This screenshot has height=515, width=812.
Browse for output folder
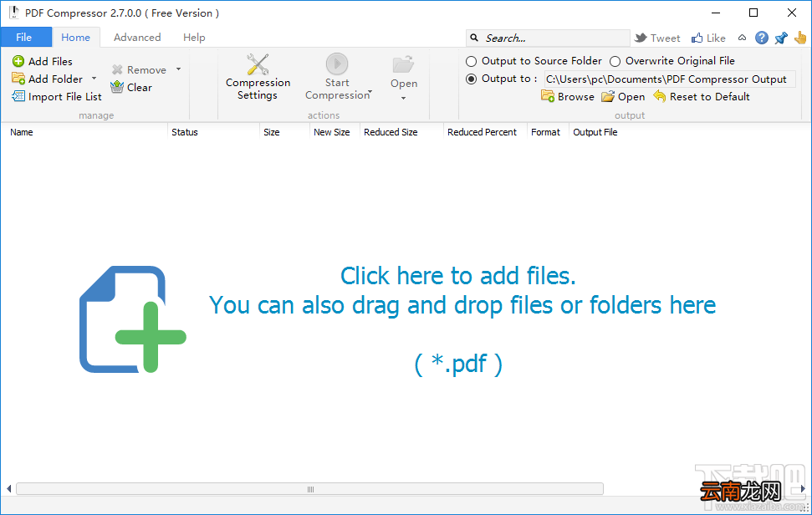[x=568, y=96]
